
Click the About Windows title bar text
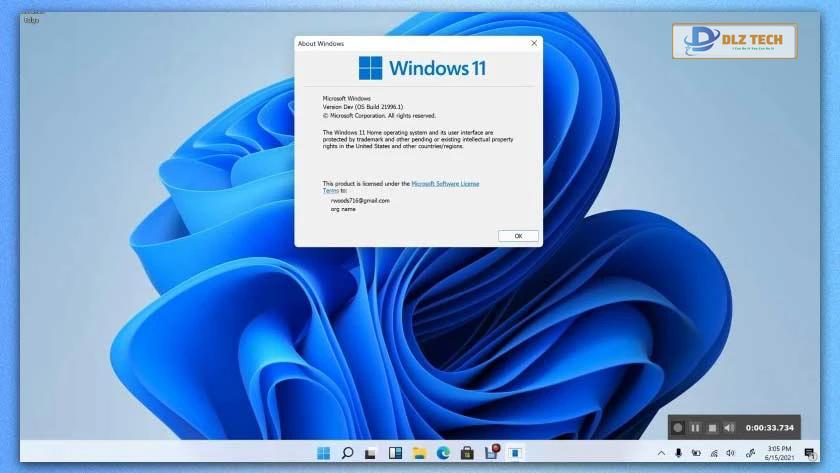[x=321, y=43]
